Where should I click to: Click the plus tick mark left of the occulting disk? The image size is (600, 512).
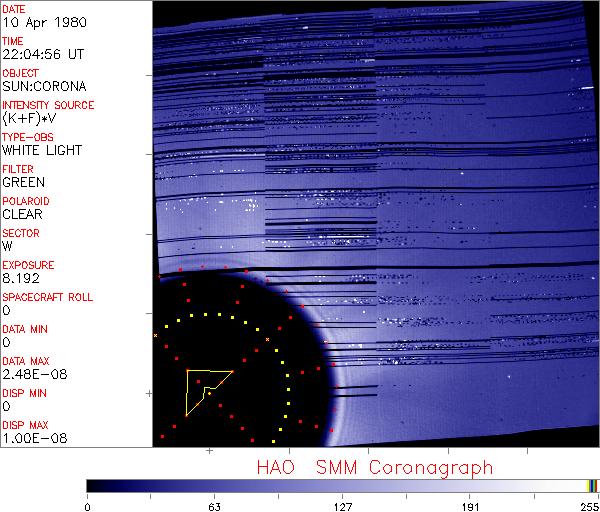(149, 394)
